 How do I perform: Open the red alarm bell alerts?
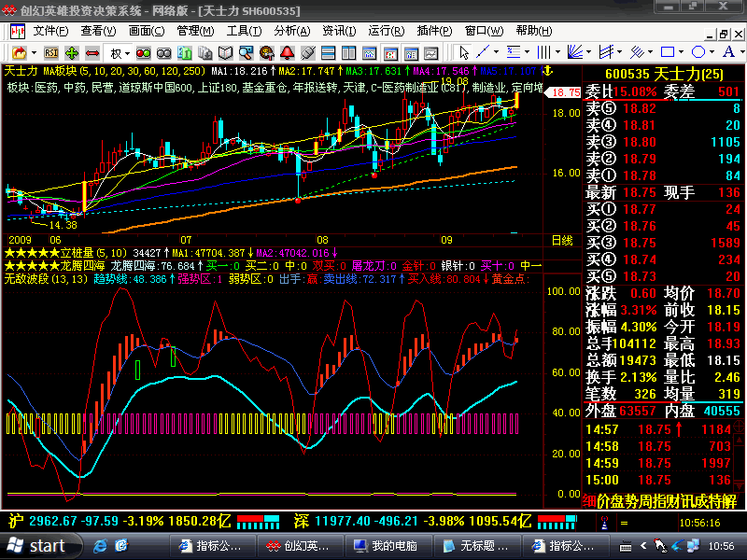pyautogui.click(x=288, y=52)
